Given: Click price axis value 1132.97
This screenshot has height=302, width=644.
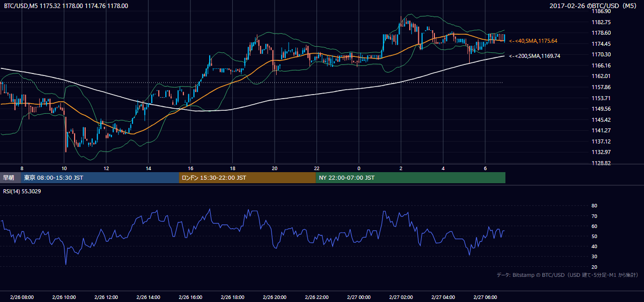Looking at the screenshot, I should [602, 152].
